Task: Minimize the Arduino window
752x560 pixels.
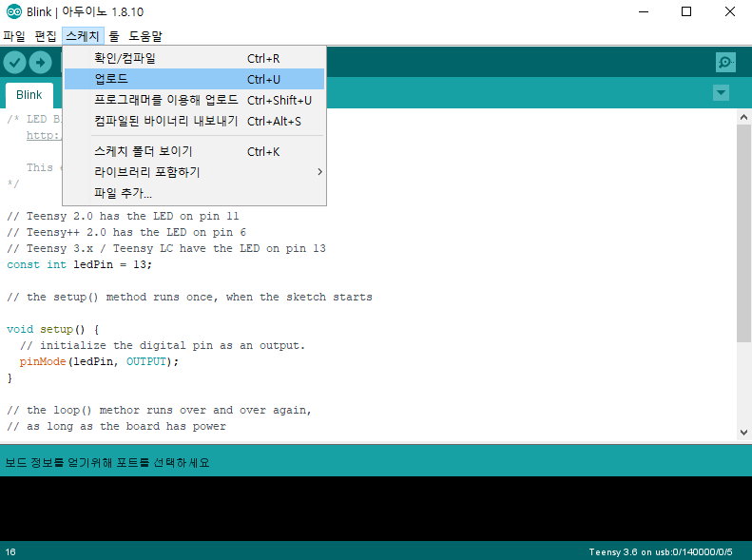Action: pos(644,11)
